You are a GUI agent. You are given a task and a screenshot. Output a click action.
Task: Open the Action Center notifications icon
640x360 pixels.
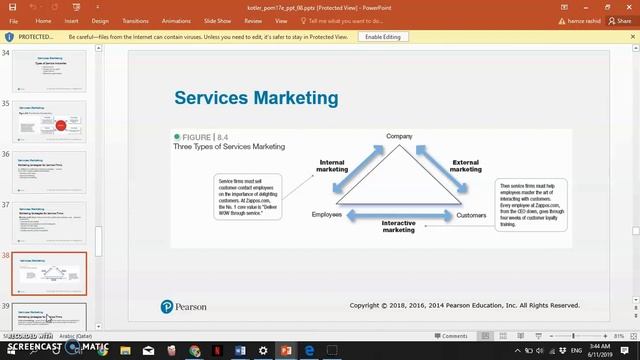pyautogui.click(x=624, y=350)
